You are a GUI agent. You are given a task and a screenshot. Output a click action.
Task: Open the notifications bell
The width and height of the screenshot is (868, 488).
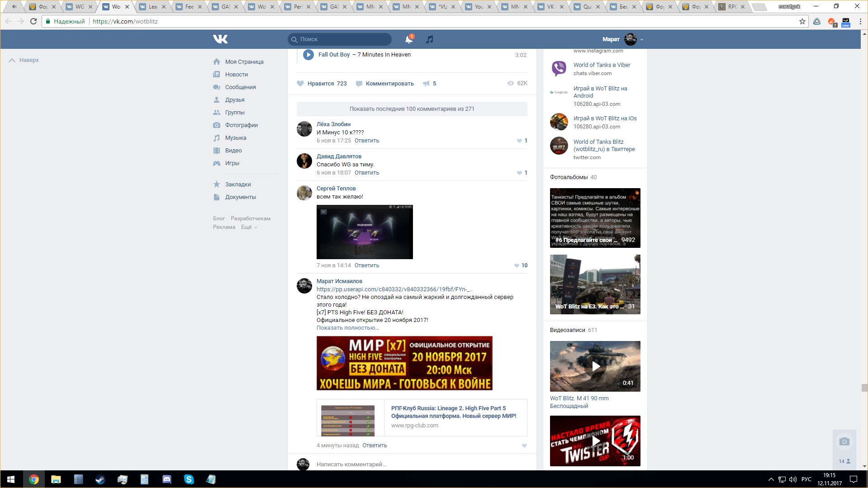[408, 39]
